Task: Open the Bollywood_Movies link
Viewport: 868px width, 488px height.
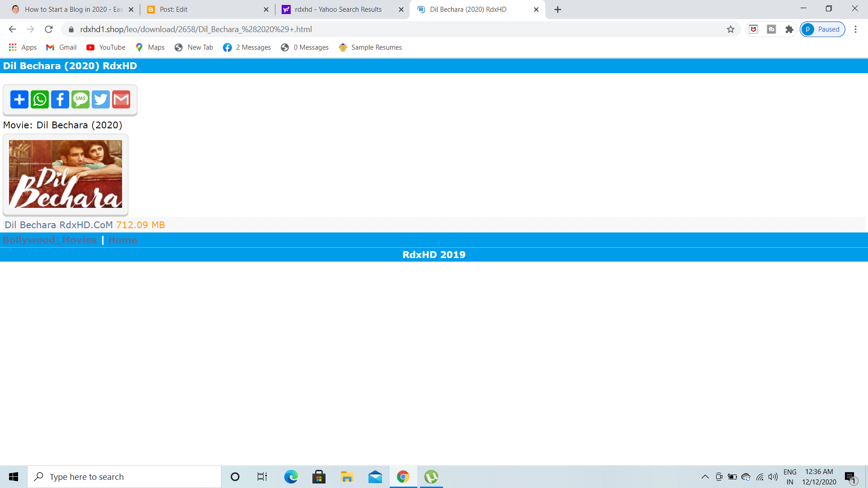Action: point(50,240)
